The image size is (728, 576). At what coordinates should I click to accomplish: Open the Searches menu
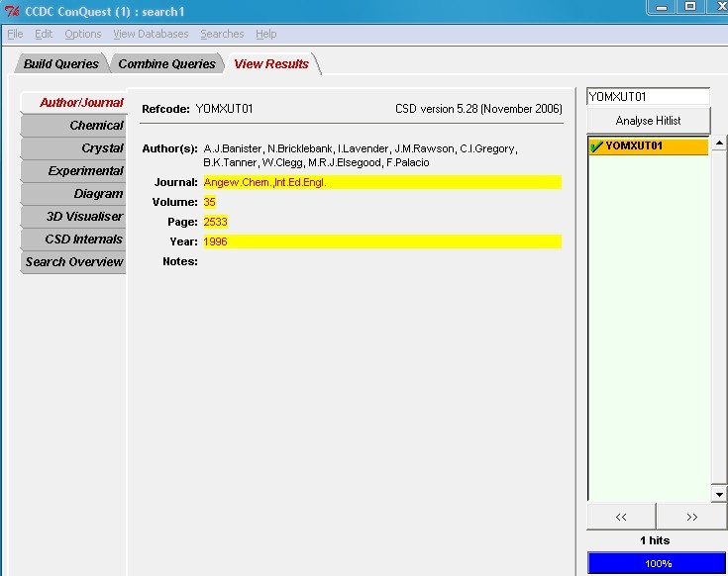coord(222,34)
